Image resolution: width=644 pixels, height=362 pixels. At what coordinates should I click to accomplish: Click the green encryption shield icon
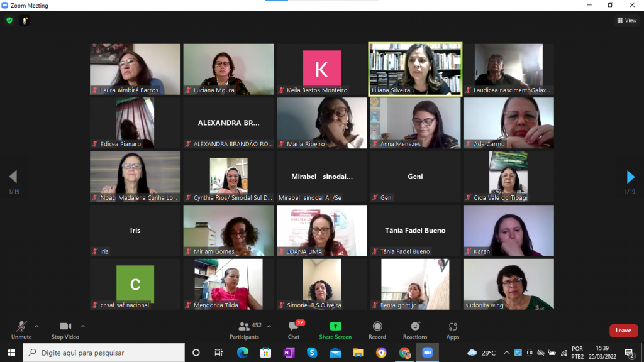point(9,21)
